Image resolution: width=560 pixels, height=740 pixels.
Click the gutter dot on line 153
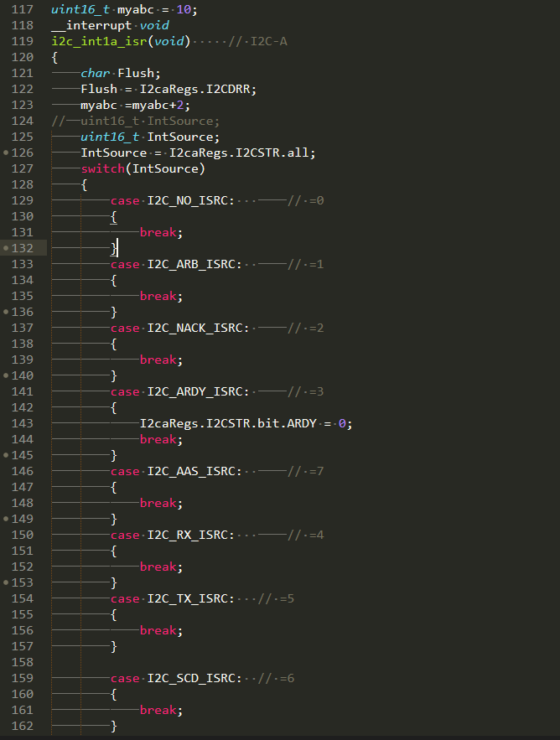(7, 582)
